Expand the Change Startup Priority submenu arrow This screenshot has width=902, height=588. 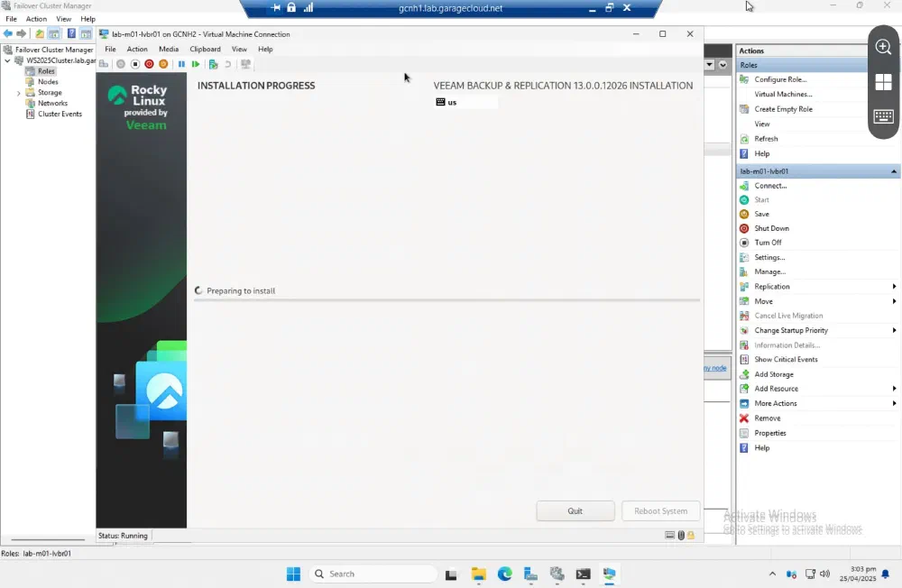894,330
